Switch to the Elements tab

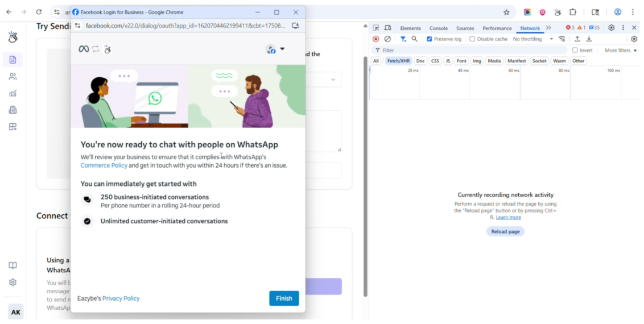point(410,28)
